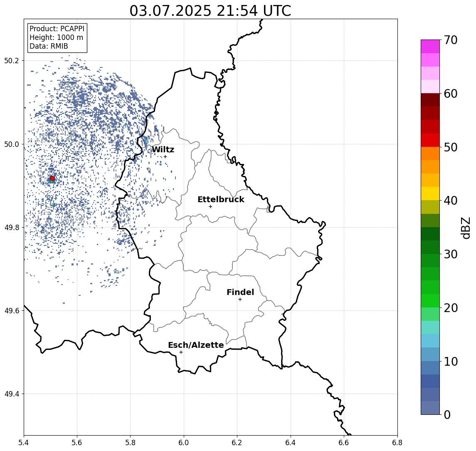
Task: Click the dark maroon colorbar segment below 60
Action: (x=430, y=100)
